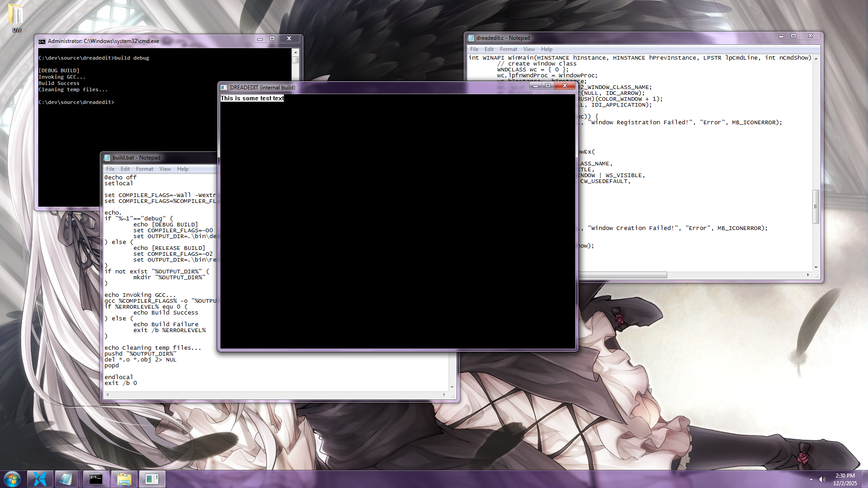
Task: Click dreadedit.c vertical scrollbar down arrow
Action: [816, 267]
